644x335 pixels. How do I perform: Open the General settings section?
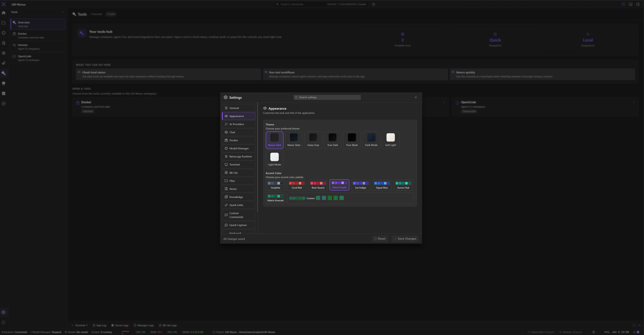pyautogui.click(x=239, y=108)
